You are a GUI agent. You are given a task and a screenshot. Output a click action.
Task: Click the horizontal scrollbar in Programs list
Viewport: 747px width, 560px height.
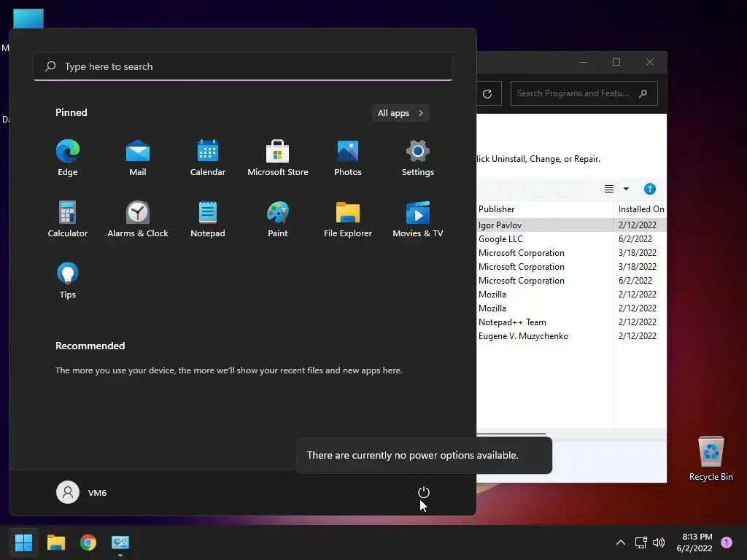tap(511, 434)
